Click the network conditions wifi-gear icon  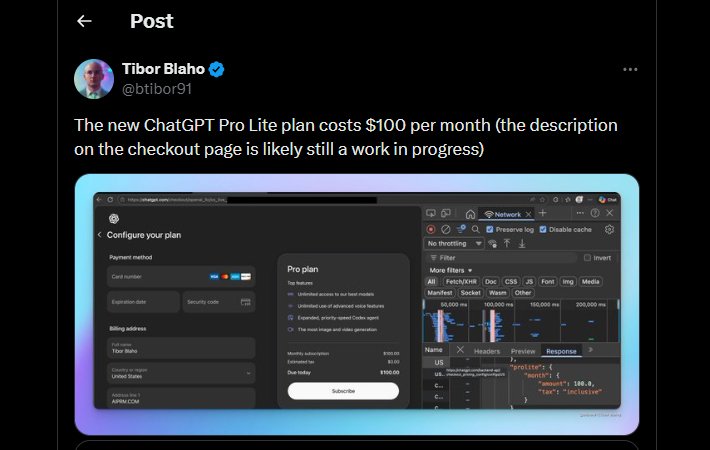(493, 244)
